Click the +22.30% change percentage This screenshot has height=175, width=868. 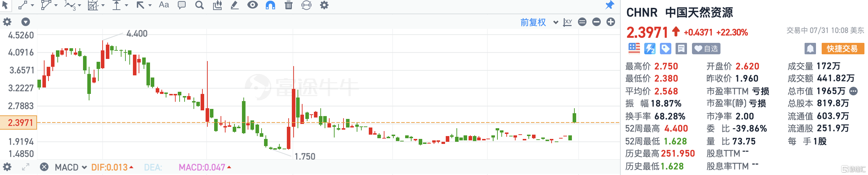pos(732,32)
